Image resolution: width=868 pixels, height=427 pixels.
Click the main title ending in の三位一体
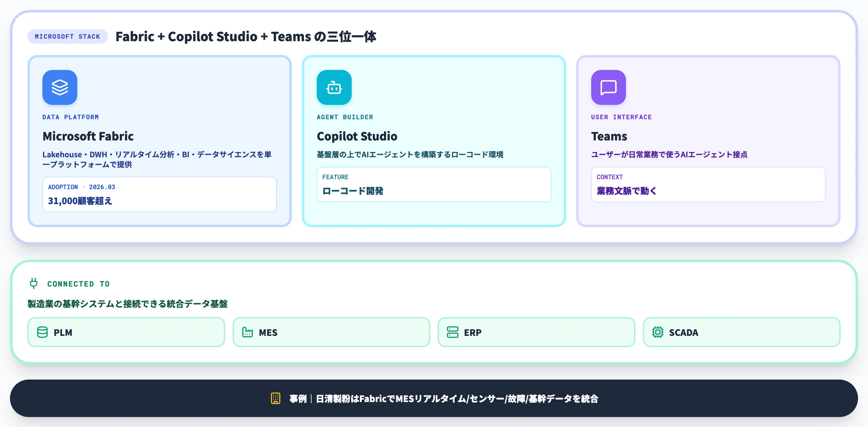click(246, 37)
